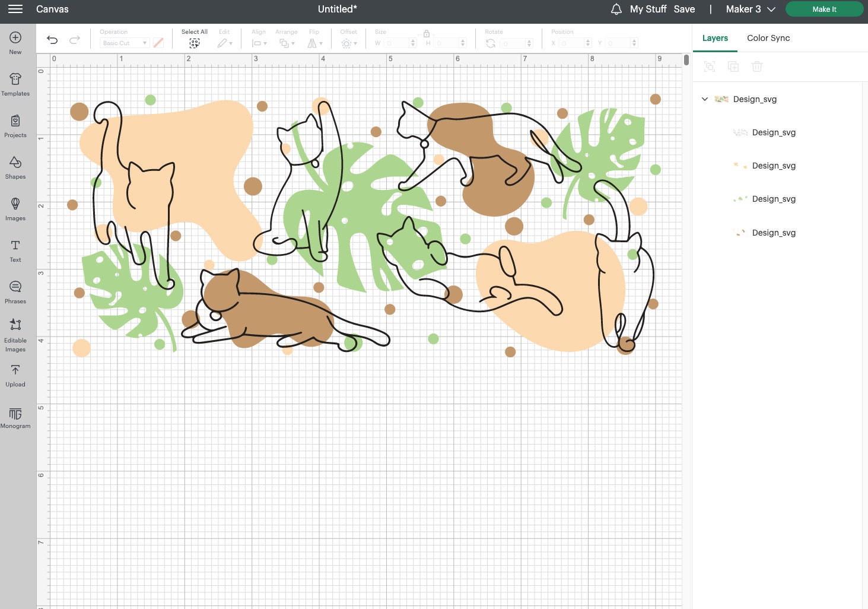Collapse the Design_svg group

tap(705, 99)
